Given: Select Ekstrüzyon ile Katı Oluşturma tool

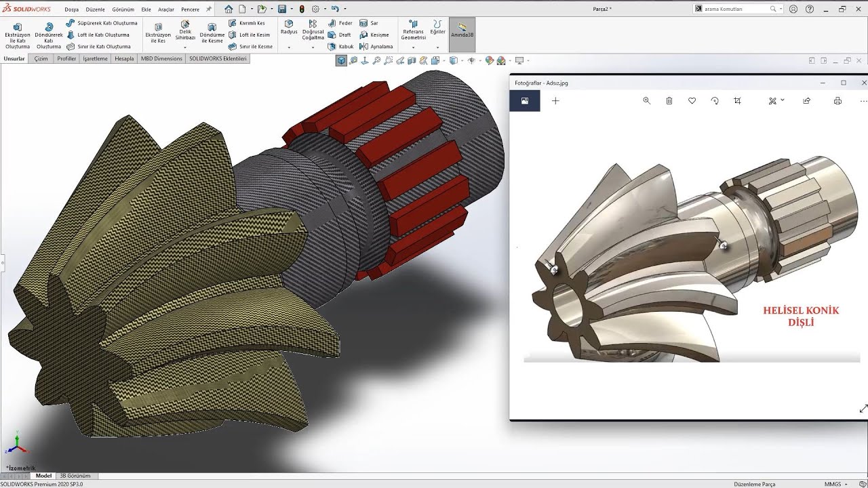Looking at the screenshot, I should coord(18,36).
